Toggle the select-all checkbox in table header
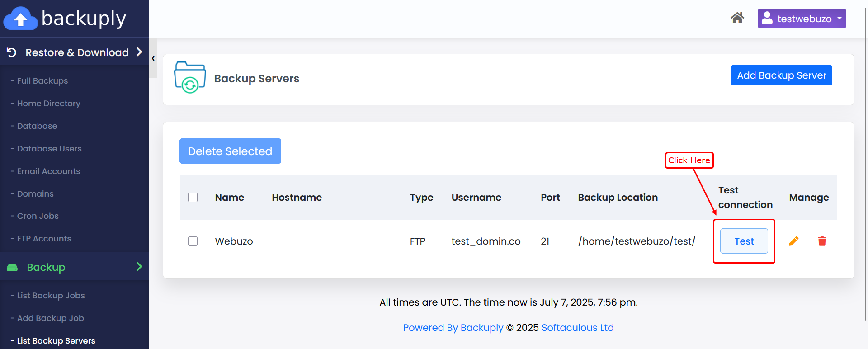This screenshot has width=868, height=349. (x=193, y=198)
